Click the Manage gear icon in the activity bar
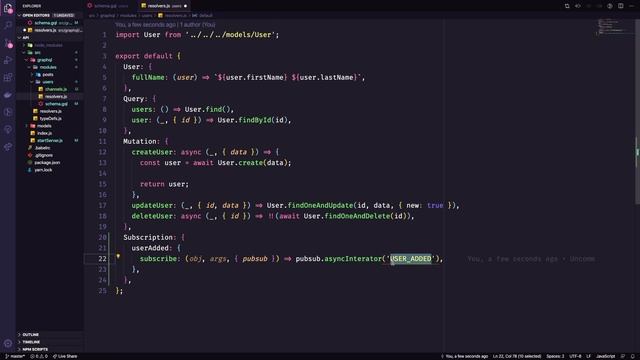Image resolution: width=640 pixels, height=360 pixels. coord(8,343)
